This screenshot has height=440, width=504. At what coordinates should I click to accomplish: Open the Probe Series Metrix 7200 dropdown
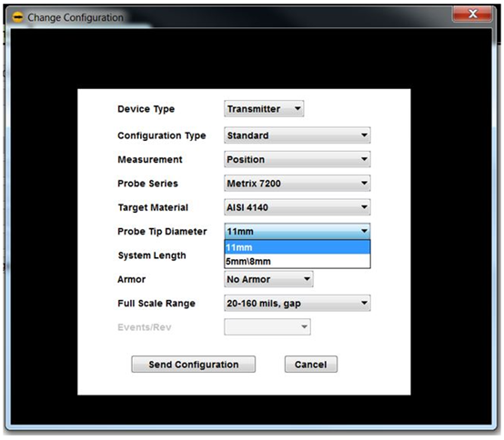tap(297, 184)
